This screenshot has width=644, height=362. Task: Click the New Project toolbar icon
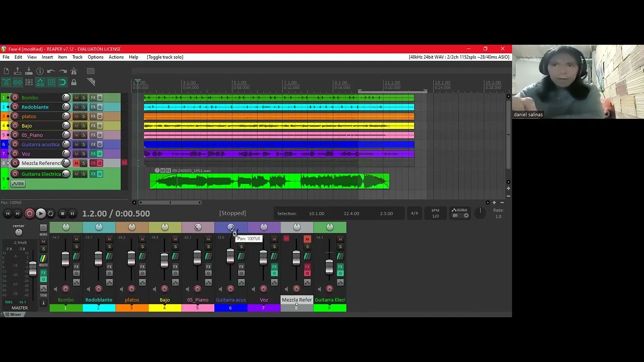pyautogui.click(x=6, y=71)
